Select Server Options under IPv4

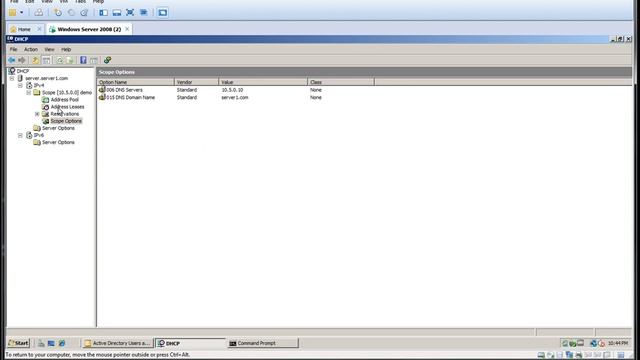click(x=58, y=128)
